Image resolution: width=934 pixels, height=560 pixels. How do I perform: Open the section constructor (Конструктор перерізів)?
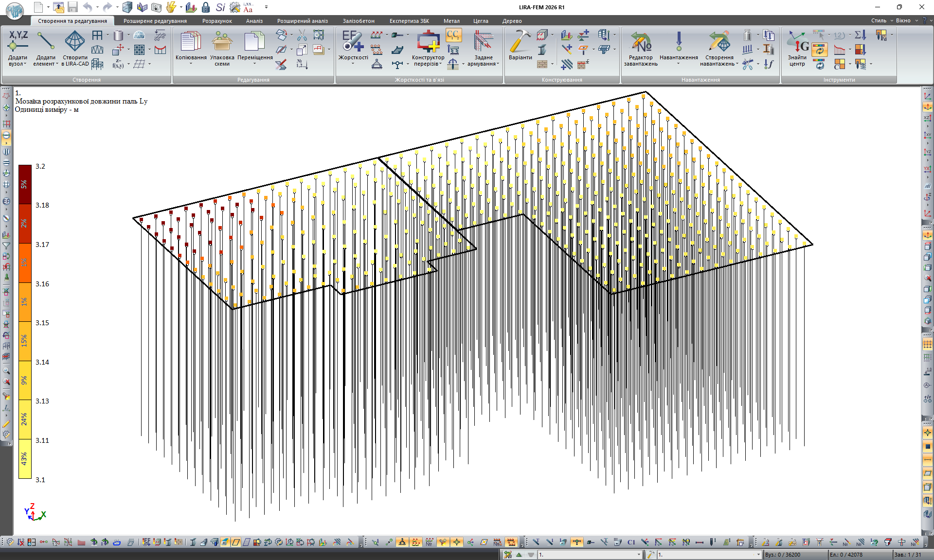point(428,42)
